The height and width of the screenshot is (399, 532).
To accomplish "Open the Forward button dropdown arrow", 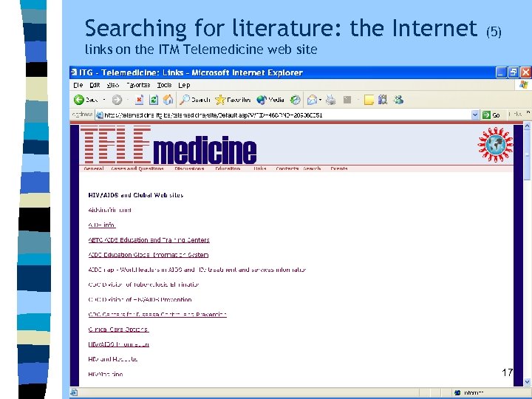I will (x=128, y=100).
